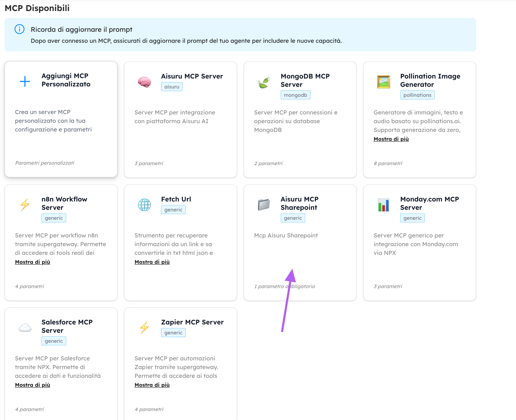Open the Monday.com MCP Server card title
Image resolution: width=516 pixels, height=420 pixels.
point(429,203)
